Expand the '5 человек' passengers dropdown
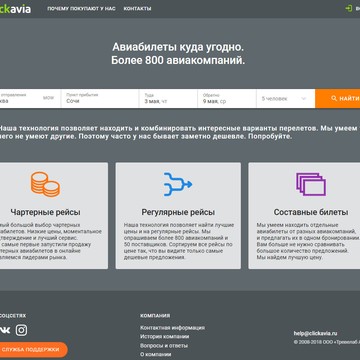The height and width of the screenshot is (360, 360). point(286,99)
